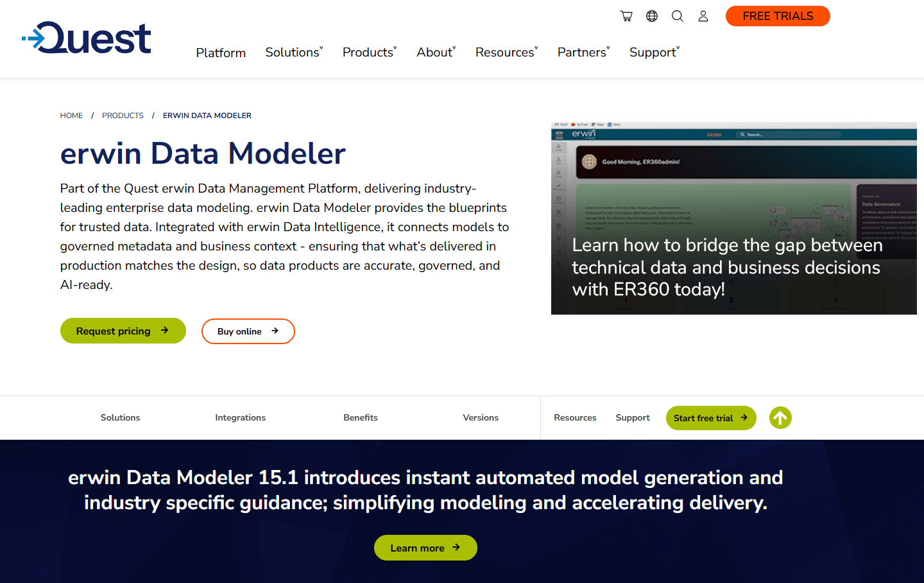Expand the Solutions dropdown menu
924x583 pixels.
pos(294,53)
